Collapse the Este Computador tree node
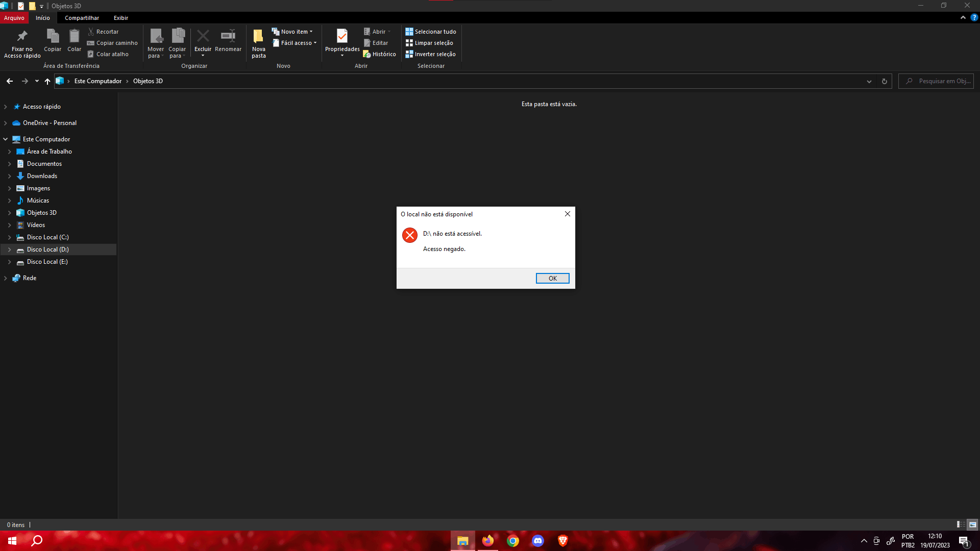This screenshot has width=980, height=551. (6, 139)
